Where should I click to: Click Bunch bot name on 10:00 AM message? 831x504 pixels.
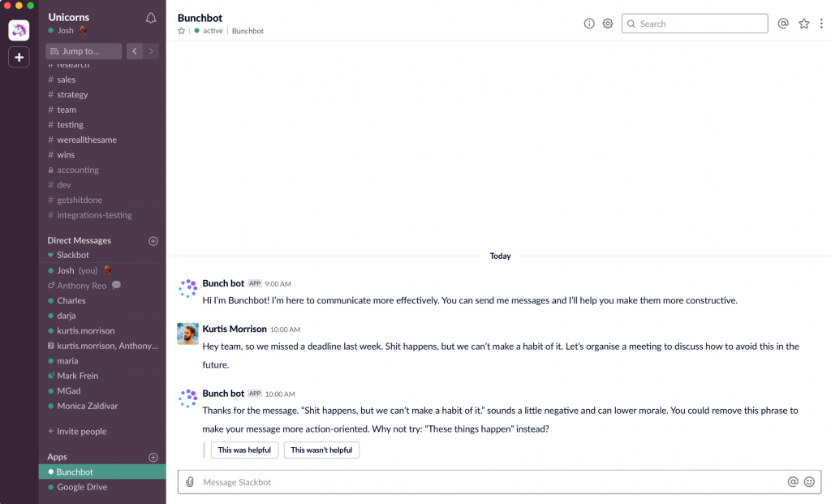point(223,394)
